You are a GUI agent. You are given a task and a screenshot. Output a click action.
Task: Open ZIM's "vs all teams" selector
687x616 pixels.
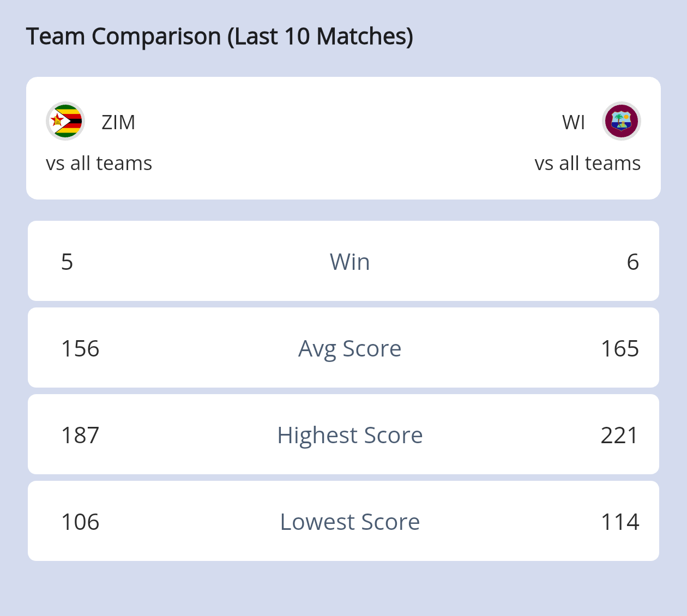coord(99,163)
